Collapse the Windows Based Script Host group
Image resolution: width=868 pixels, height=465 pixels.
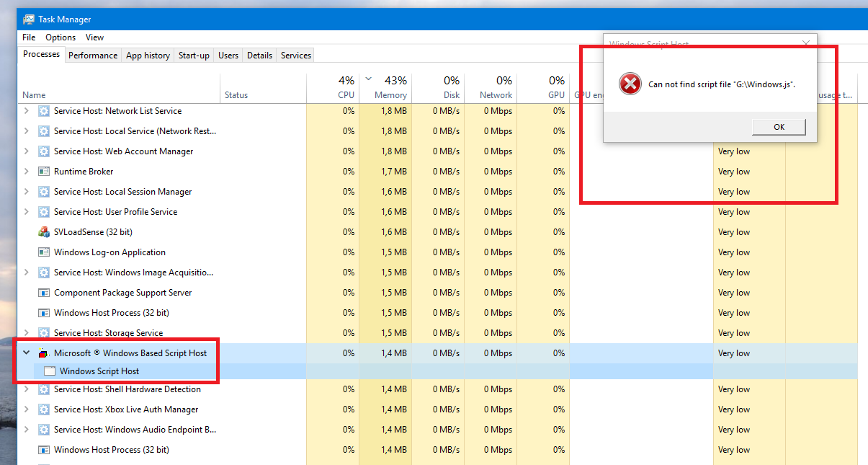pyautogui.click(x=27, y=353)
